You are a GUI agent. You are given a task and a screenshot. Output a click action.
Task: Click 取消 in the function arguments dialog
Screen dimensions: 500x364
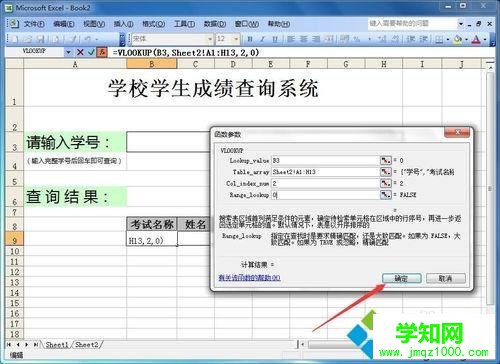tap(446, 278)
